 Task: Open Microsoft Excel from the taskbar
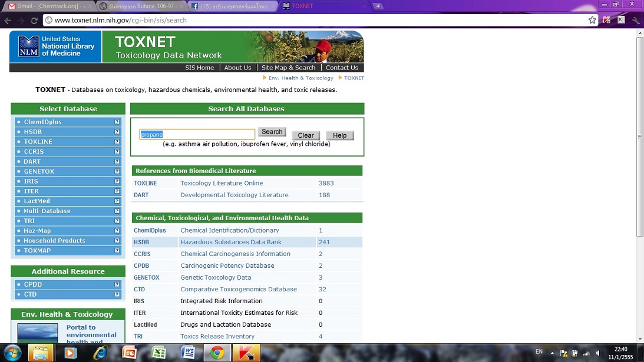tap(158, 353)
